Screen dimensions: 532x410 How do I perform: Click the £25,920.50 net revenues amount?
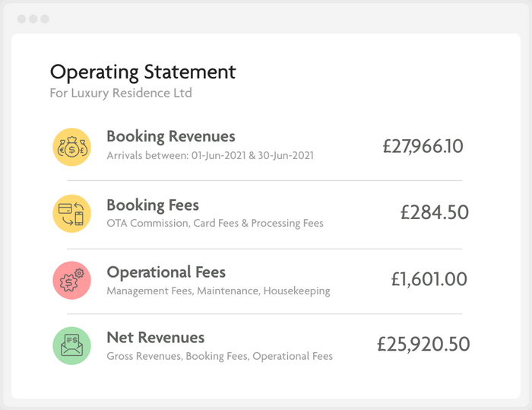point(423,345)
